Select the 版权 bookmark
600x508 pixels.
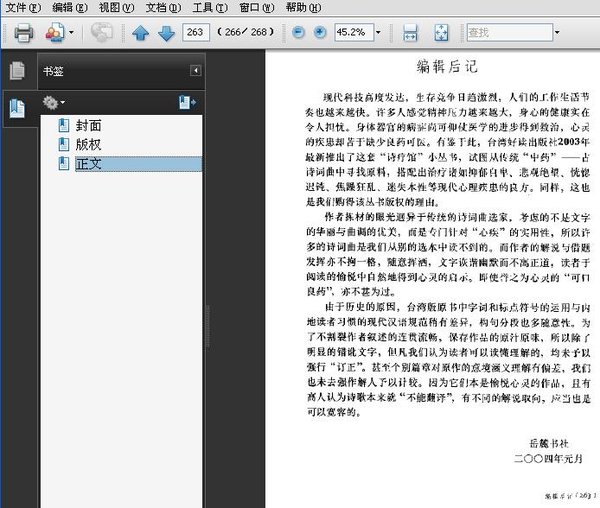[88, 145]
